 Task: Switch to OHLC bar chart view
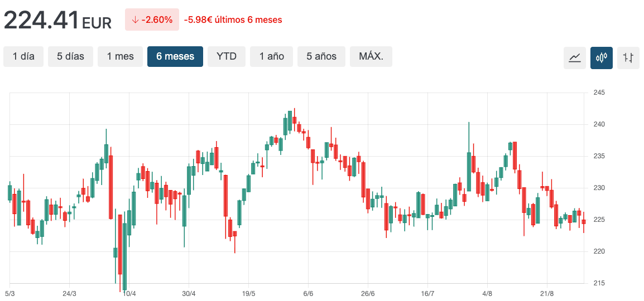pyautogui.click(x=628, y=57)
